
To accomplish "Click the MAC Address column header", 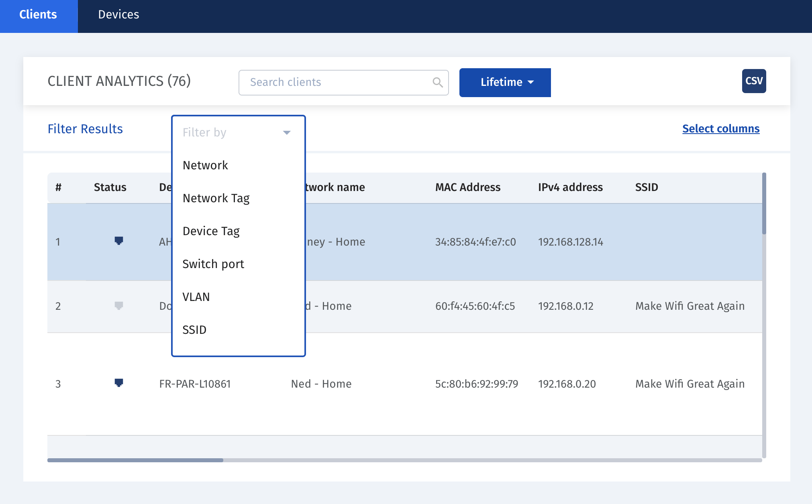I will [x=468, y=187].
